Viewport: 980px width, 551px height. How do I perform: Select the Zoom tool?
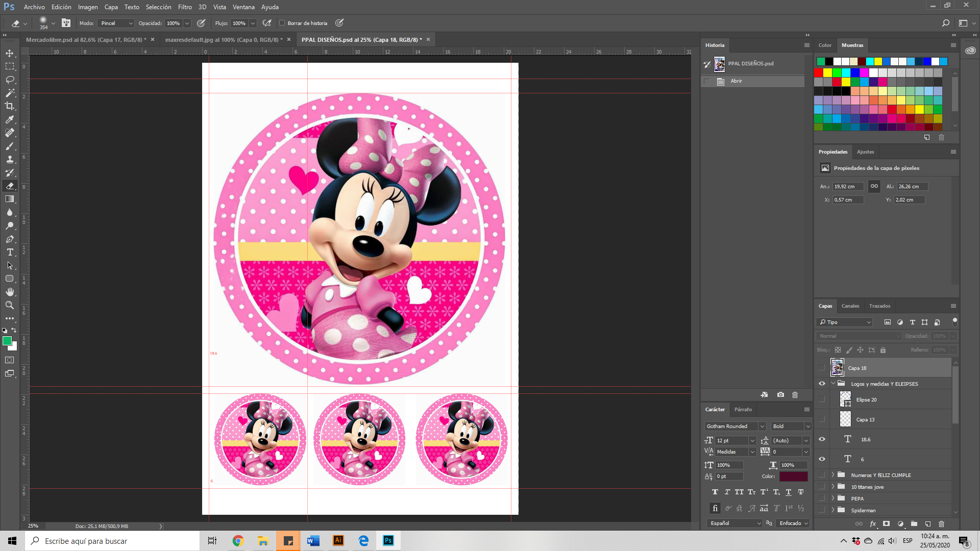tap(10, 305)
